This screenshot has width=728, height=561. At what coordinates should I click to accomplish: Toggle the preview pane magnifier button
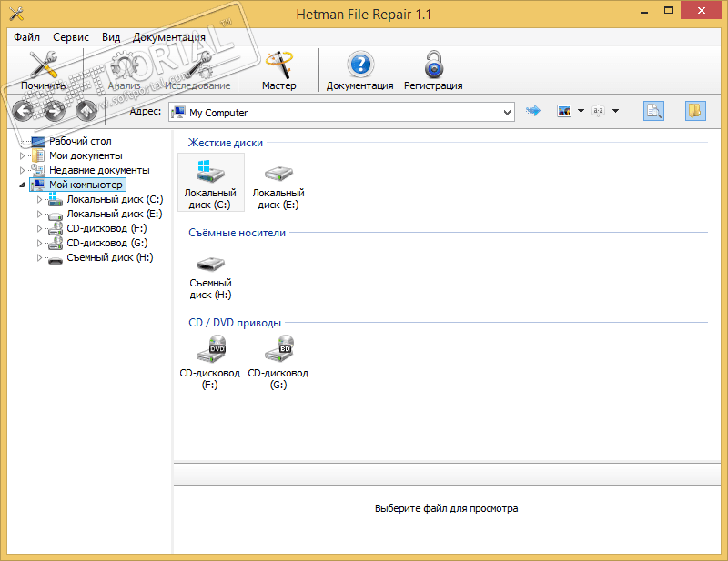(x=653, y=111)
